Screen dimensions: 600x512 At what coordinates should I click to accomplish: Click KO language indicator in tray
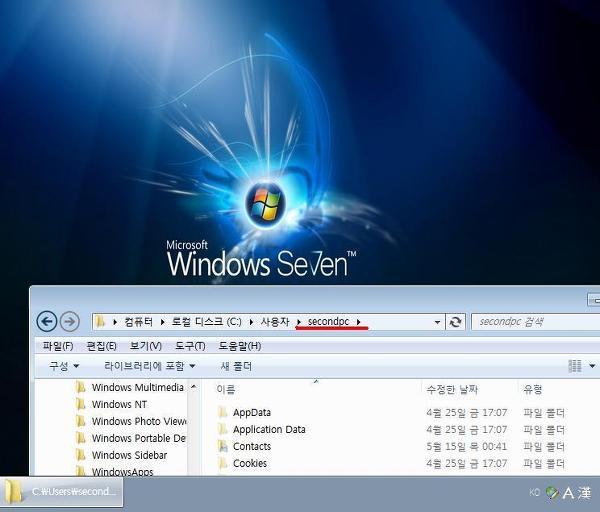tap(535, 492)
